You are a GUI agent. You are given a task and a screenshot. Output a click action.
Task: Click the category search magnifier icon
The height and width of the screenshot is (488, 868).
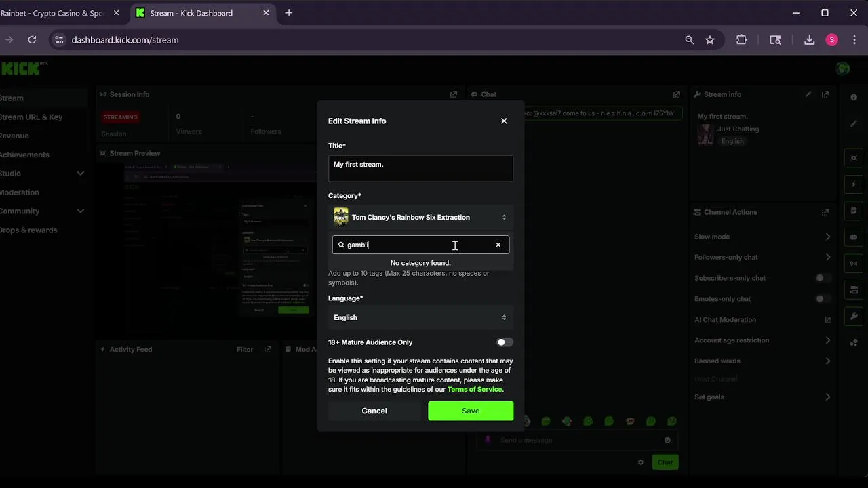[x=341, y=245]
